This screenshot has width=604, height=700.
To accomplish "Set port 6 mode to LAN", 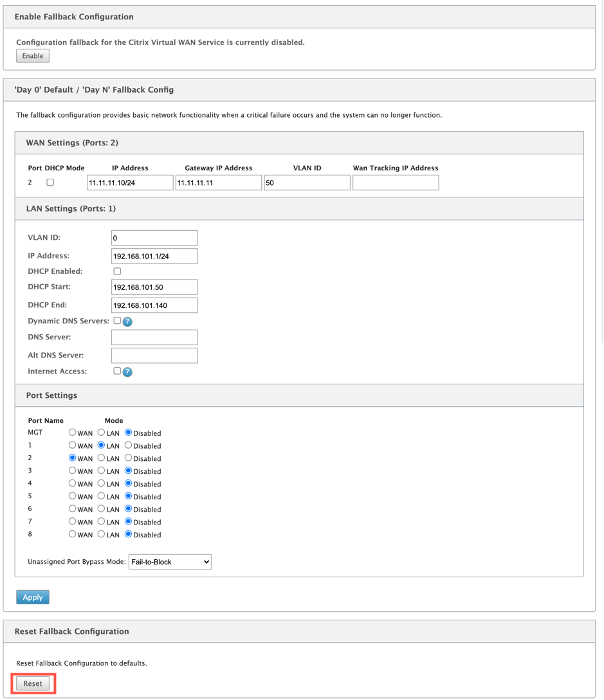I will pyautogui.click(x=102, y=508).
